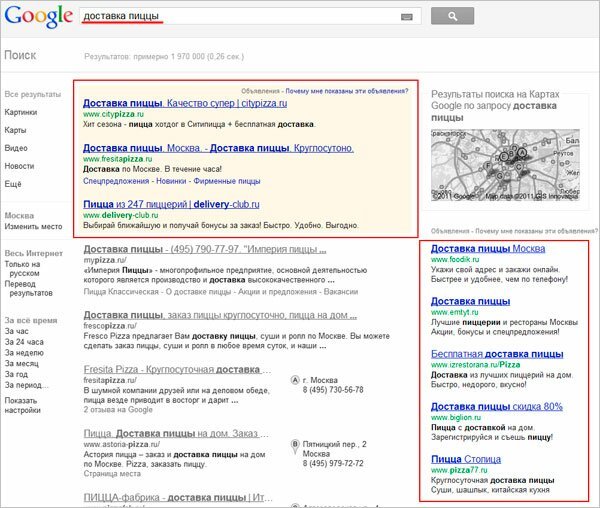Viewport: 600px width, 508px height.
Task: Open Результаты поиска на Картах Google heading
Action: tap(495, 106)
